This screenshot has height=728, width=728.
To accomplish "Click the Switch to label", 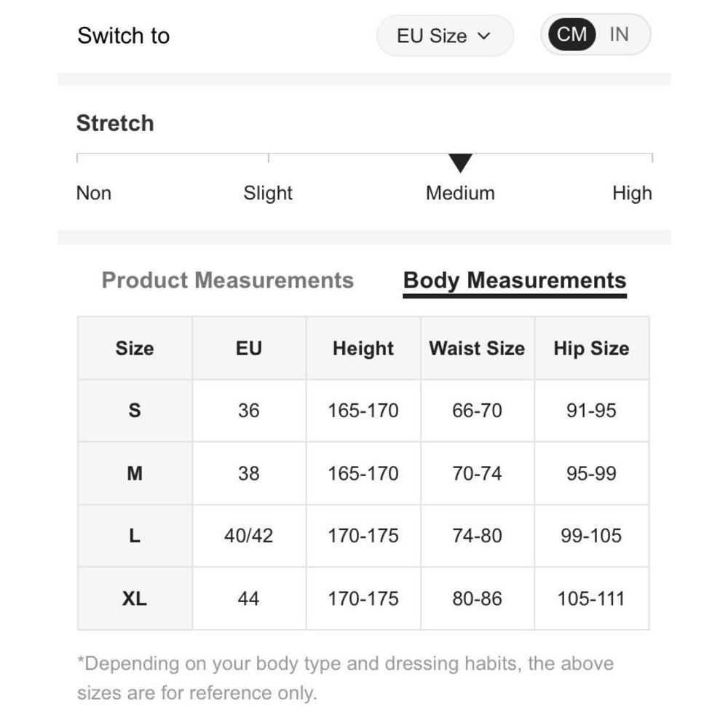I will [123, 36].
